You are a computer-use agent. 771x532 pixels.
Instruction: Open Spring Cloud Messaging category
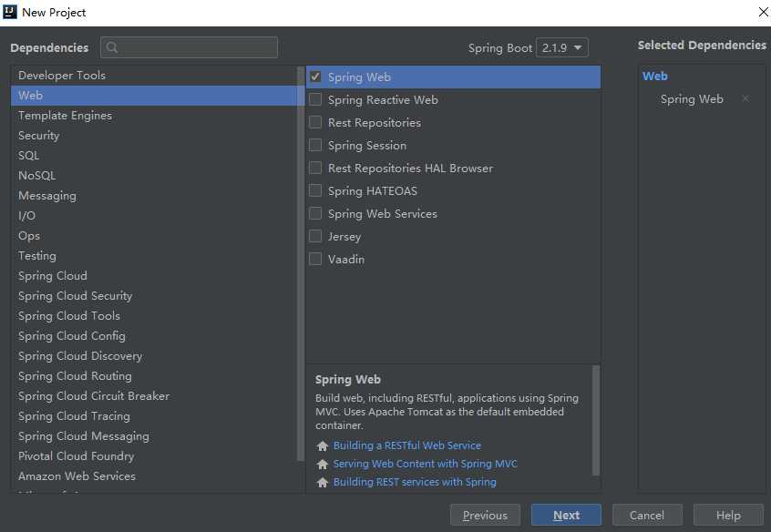click(154, 436)
